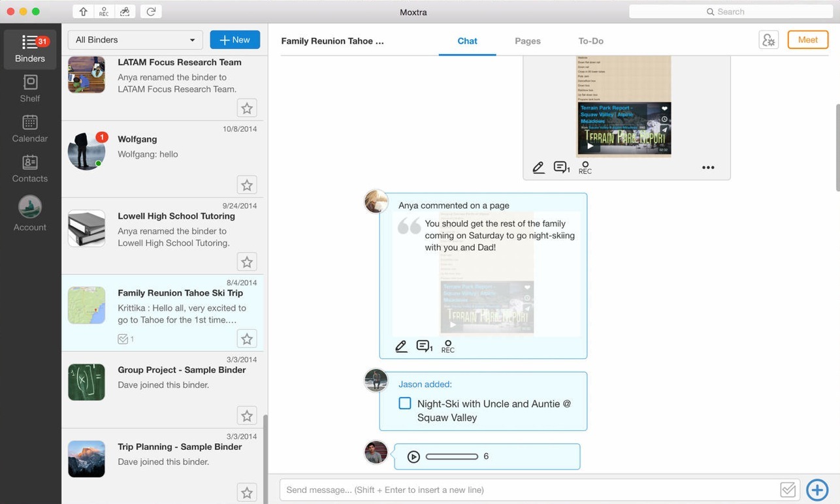Star the Wolfgang conversation
Viewport: 840px width, 504px height.
point(247,185)
